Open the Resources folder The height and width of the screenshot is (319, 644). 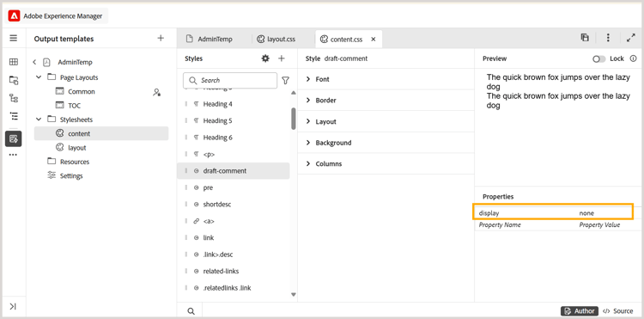(75, 162)
